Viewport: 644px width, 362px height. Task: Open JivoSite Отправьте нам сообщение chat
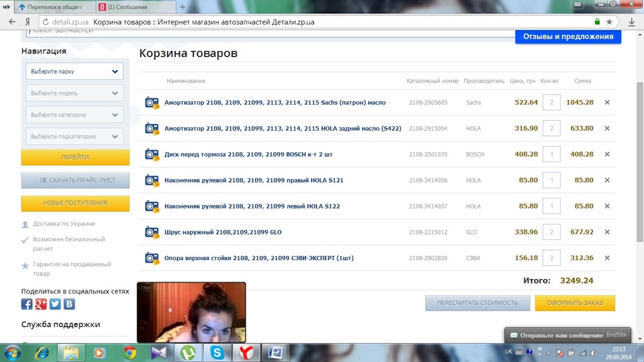coord(568,335)
